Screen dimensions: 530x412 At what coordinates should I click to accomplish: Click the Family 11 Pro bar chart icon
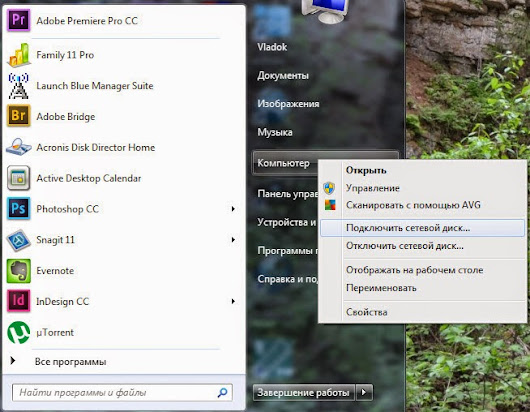(x=19, y=55)
